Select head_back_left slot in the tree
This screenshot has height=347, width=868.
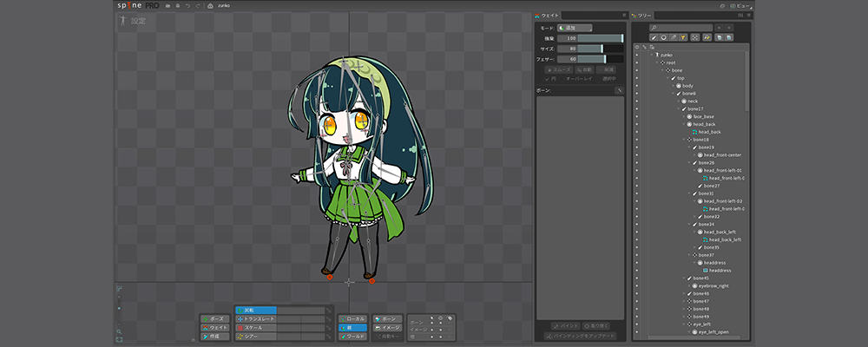[719, 232]
